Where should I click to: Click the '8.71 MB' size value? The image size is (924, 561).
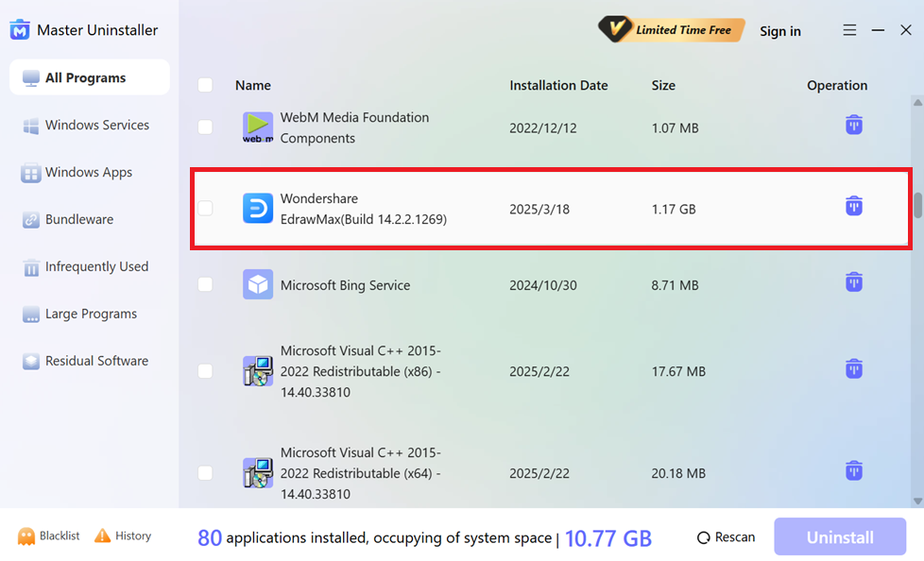(x=675, y=285)
